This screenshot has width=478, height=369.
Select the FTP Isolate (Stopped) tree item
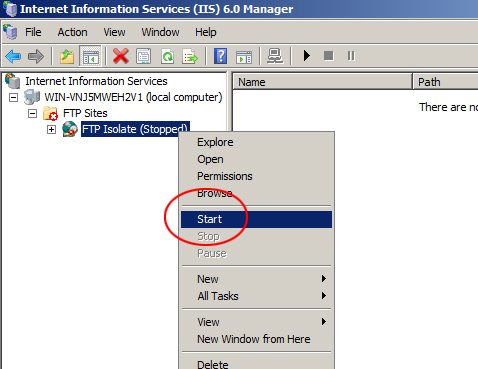click(x=135, y=129)
